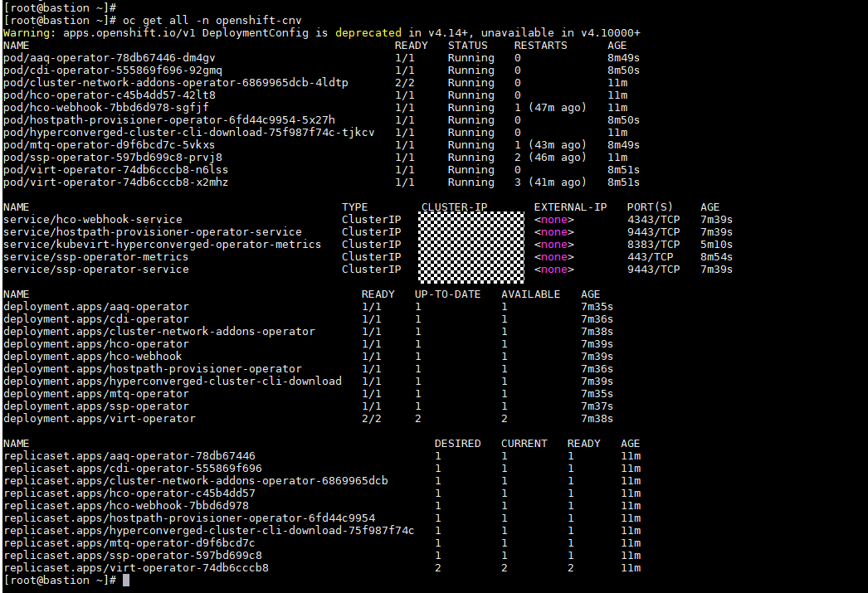This screenshot has width=868, height=593.
Task: Click deployment.apps/mtq-operator
Action: coord(95,394)
